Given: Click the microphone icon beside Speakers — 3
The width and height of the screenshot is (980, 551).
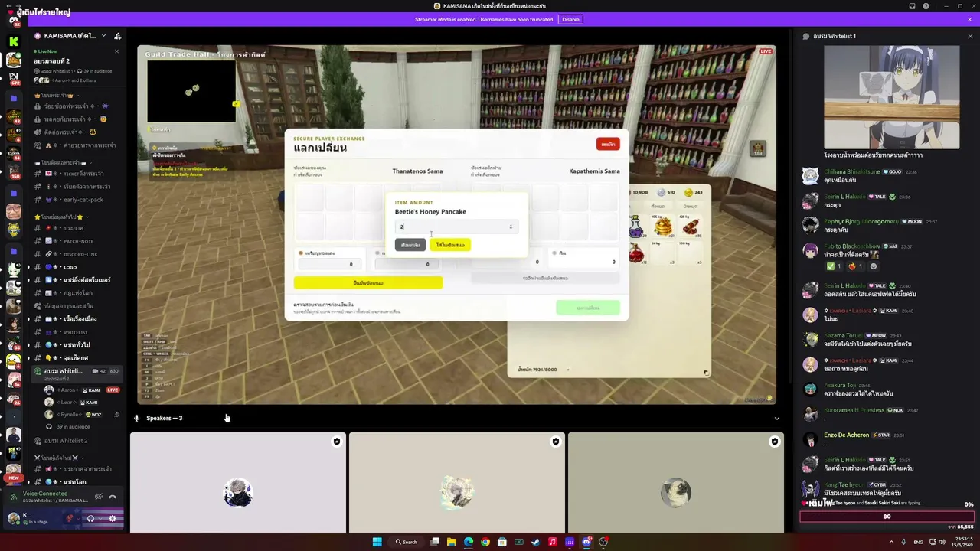Looking at the screenshot, I should [x=137, y=418].
